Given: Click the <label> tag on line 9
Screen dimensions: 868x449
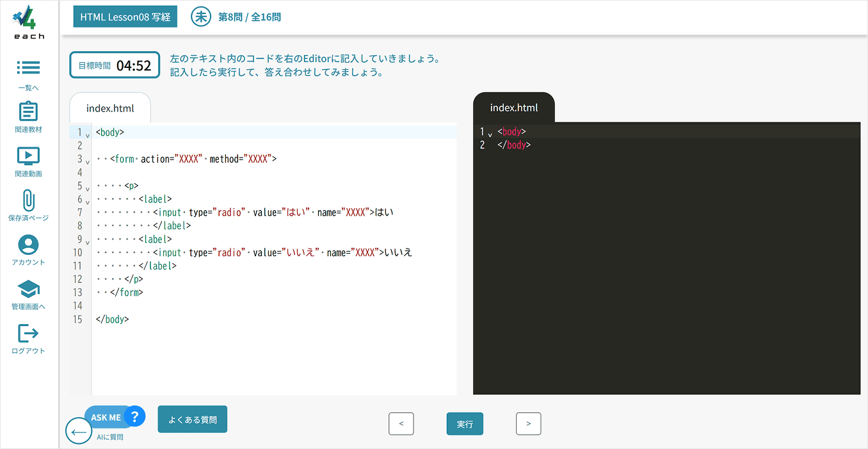Looking at the screenshot, I should pos(156,239).
